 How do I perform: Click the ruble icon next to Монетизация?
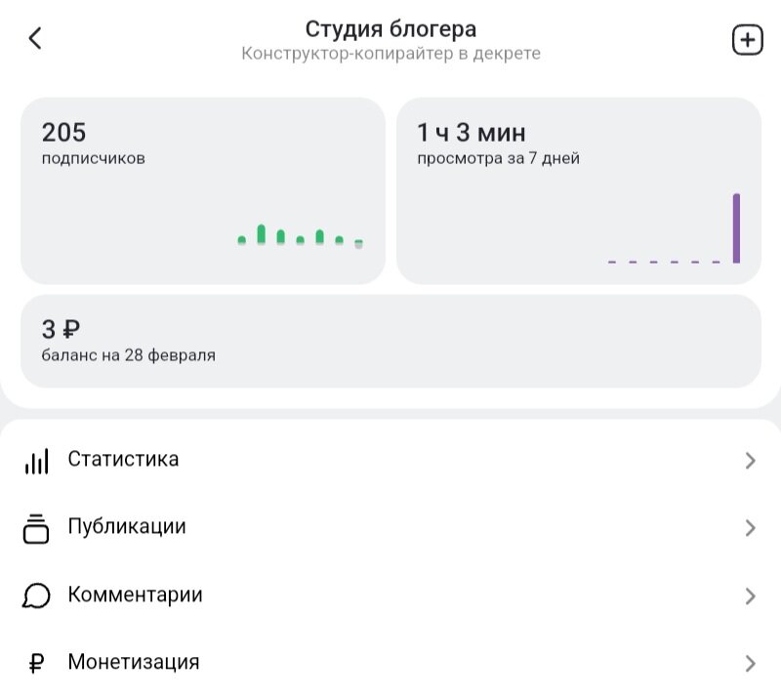pos(35,662)
